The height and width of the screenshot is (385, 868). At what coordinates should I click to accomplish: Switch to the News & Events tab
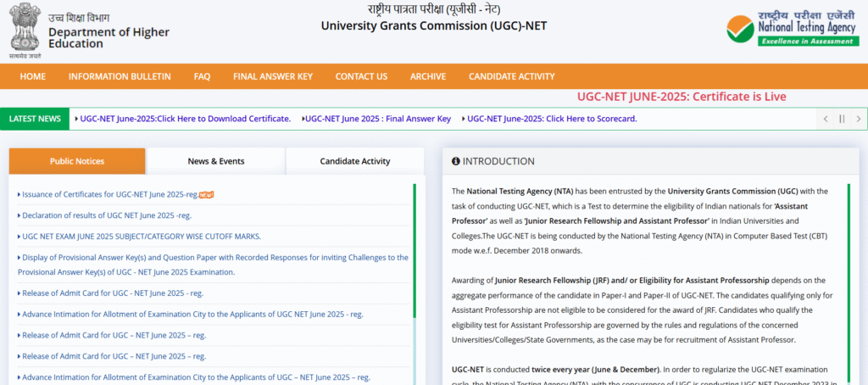pyautogui.click(x=216, y=161)
